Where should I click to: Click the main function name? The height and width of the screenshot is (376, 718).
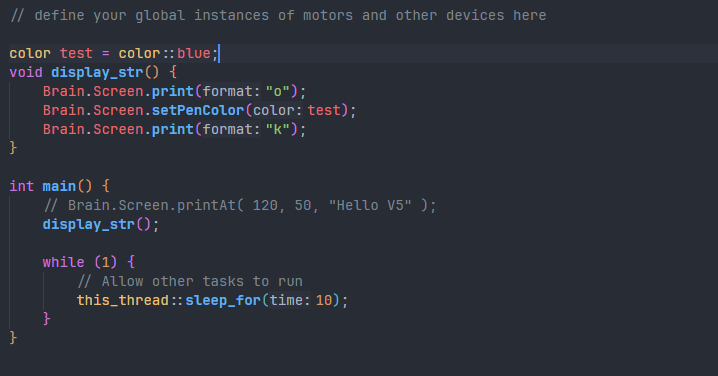59,186
